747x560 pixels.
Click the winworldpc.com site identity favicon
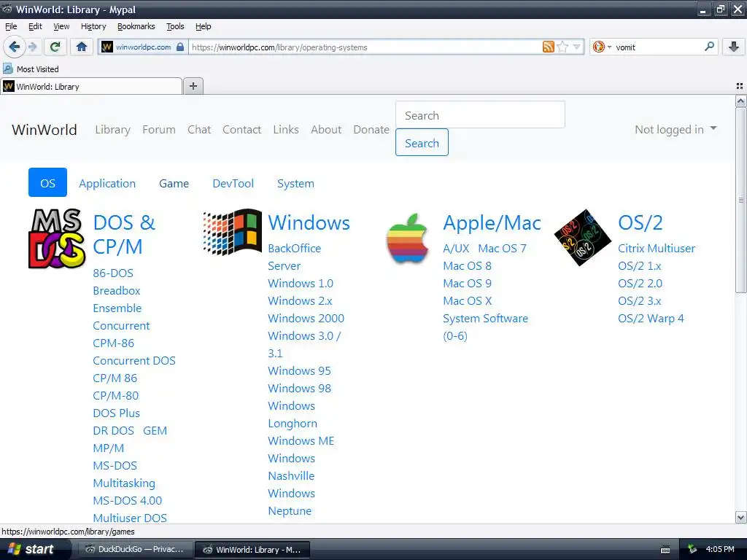click(x=107, y=47)
